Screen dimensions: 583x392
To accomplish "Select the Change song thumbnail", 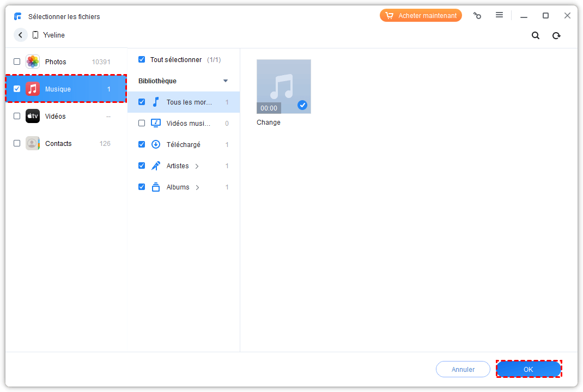I will [284, 87].
